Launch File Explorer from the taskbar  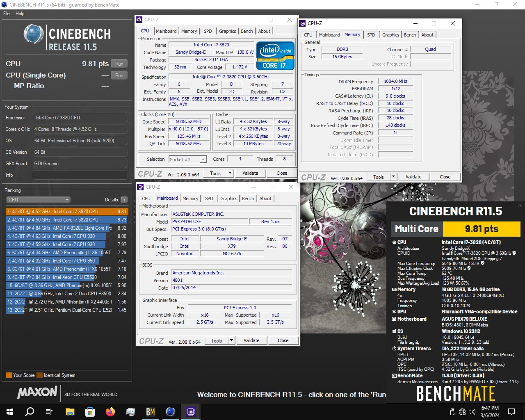70,411
